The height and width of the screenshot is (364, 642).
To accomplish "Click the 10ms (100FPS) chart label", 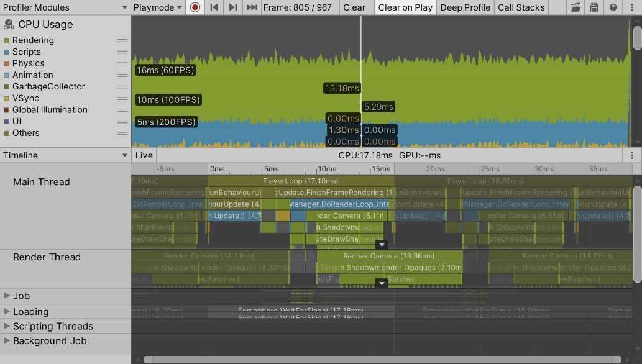I will tap(168, 99).
